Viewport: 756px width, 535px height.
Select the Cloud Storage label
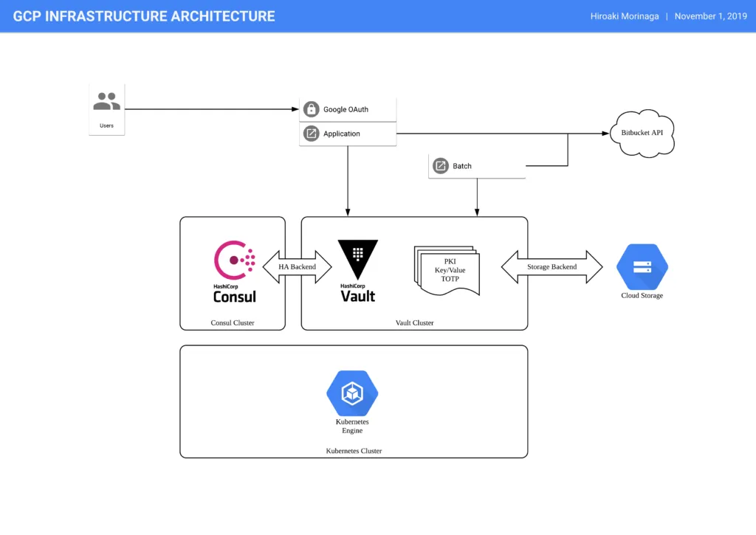[642, 295]
